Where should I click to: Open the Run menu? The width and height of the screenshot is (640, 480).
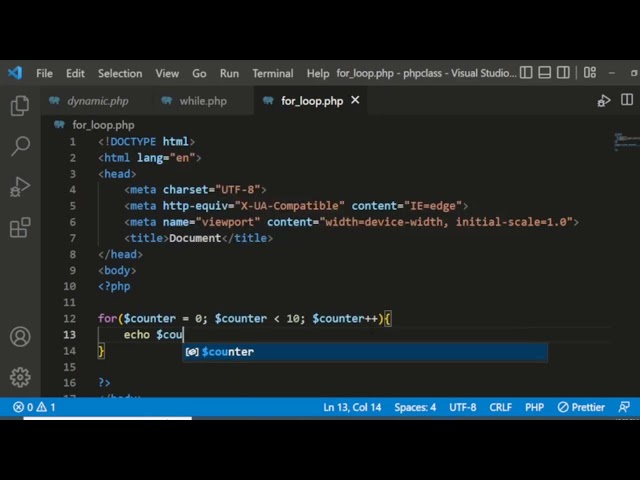[x=229, y=73]
